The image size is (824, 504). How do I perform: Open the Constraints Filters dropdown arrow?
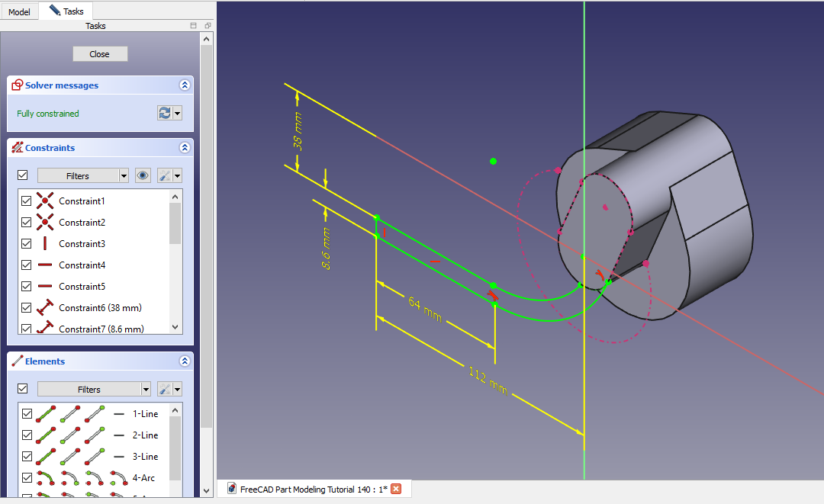[x=124, y=175]
